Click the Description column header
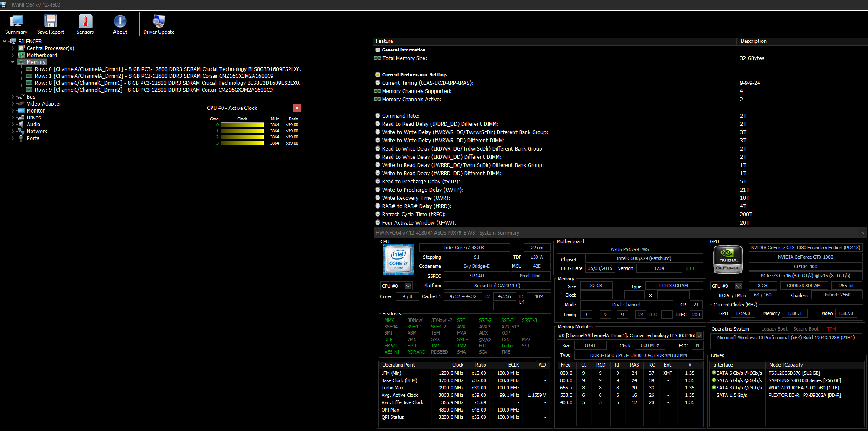This screenshot has height=431, width=868. tap(802, 41)
